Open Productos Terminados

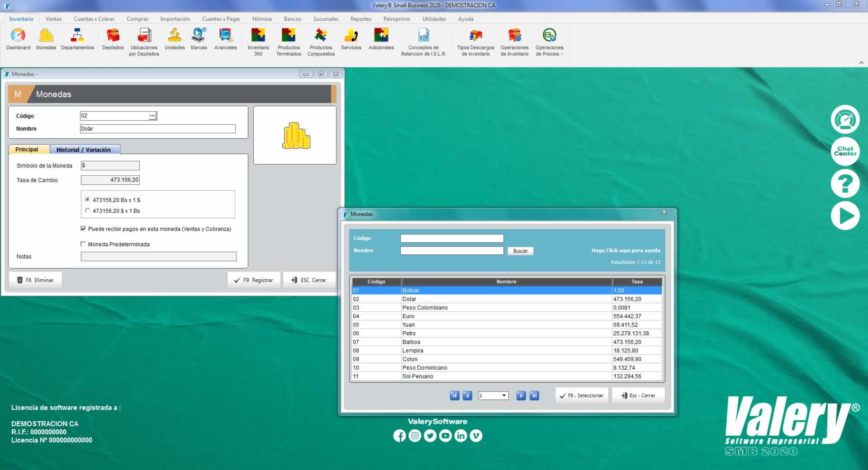289,42
